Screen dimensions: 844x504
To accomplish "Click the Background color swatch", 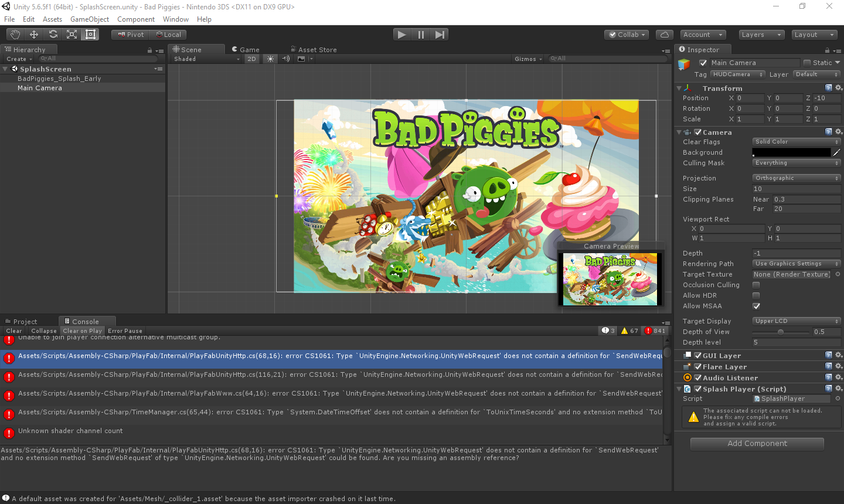I will (x=791, y=152).
